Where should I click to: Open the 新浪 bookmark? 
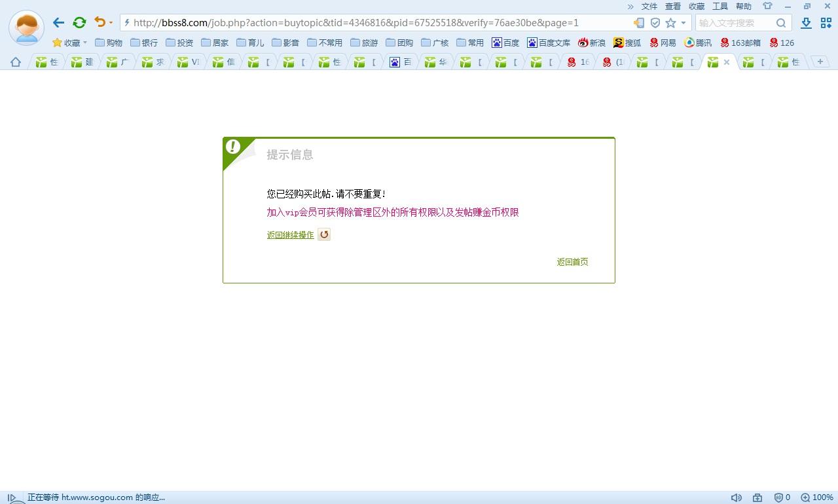coord(592,43)
